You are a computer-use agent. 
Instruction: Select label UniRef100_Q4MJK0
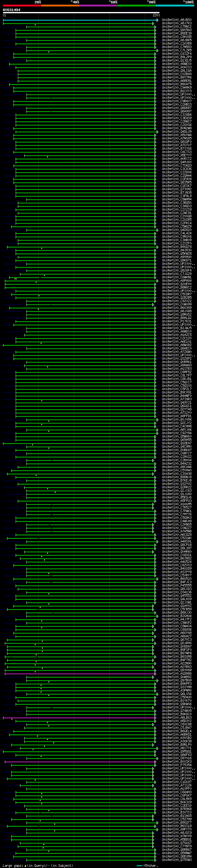[177, 162]
